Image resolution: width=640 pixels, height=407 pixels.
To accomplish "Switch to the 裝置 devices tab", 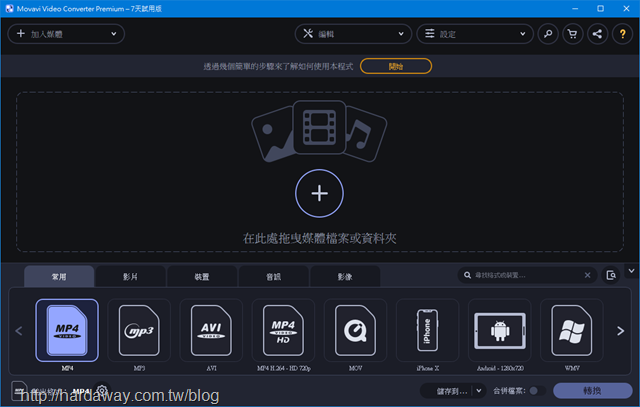I will click(202, 277).
